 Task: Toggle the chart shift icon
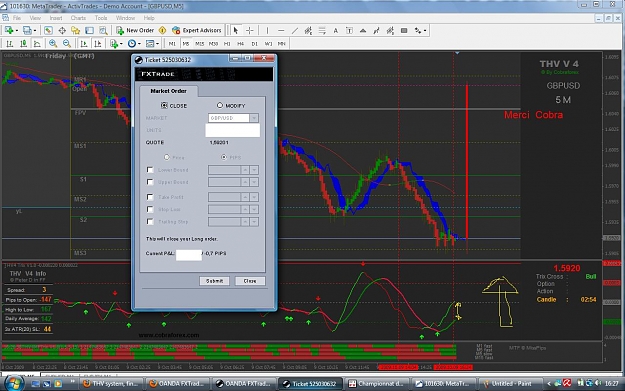98,43
